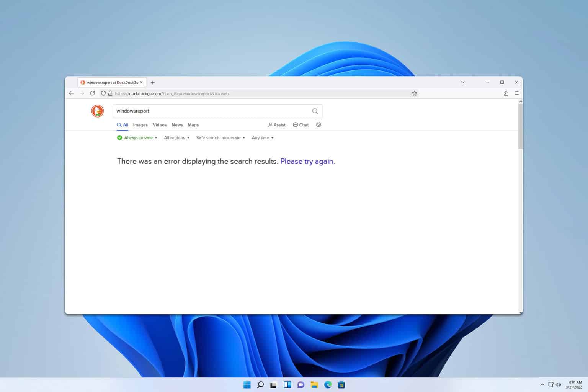Viewport: 588px width, 392px height.
Task: Click the browser forward arrow
Action: (x=82, y=93)
